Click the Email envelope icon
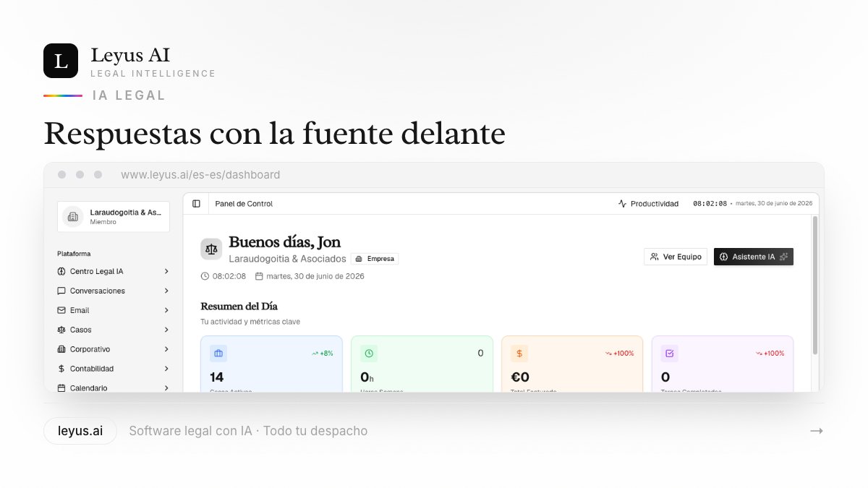Viewport: 868px width, 488px height. point(61,310)
